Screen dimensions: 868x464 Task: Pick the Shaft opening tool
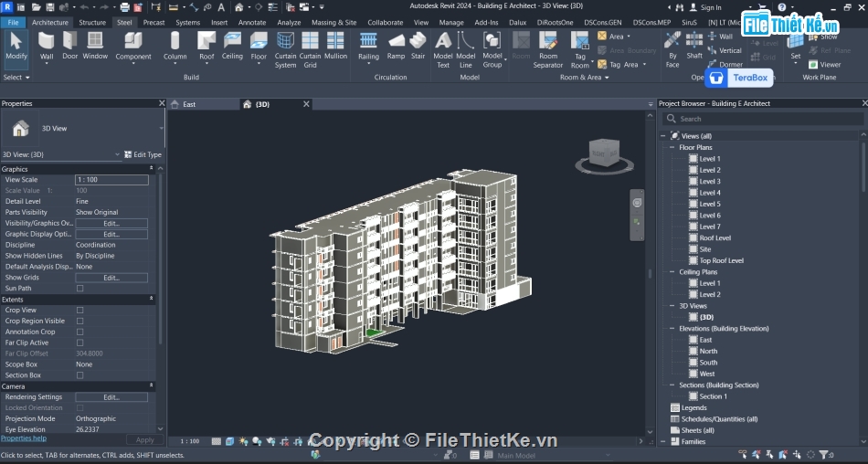point(694,47)
